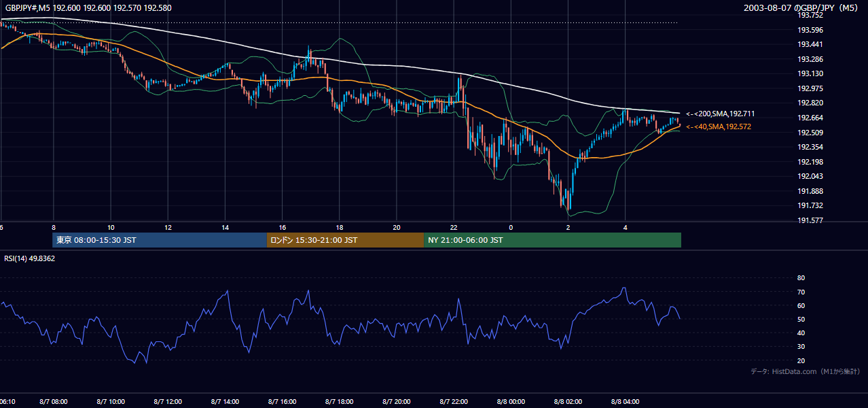Click hour tick 16 under the price chart
Viewport: 868px width, 408px height.
pos(283,228)
